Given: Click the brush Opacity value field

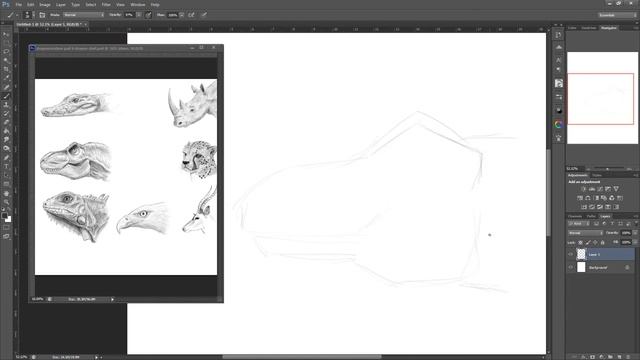Looking at the screenshot, I should tap(129, 15).
